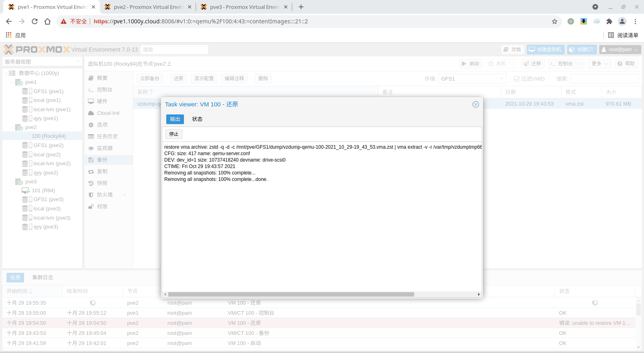Switch to the 状态 status tab

pyautogui.click(x=197, y=119)
